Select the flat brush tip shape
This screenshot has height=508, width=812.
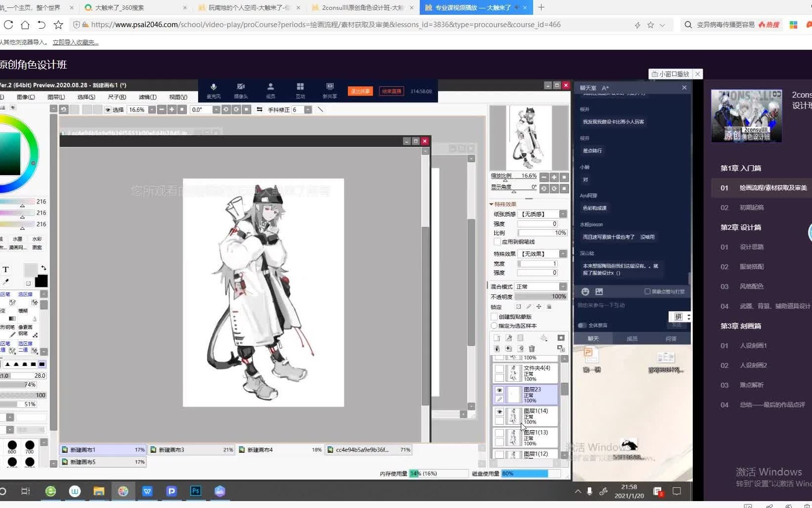pos(42,364)
